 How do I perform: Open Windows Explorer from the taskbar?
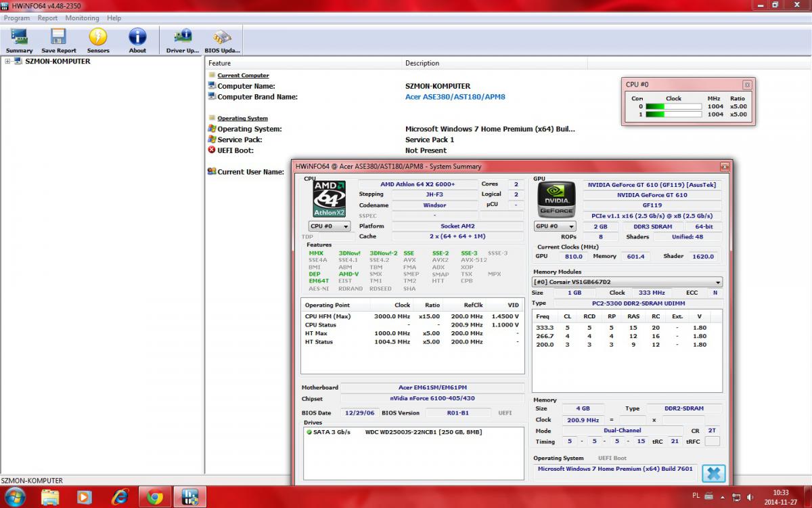pyautogui.click(x=50, y=497)
